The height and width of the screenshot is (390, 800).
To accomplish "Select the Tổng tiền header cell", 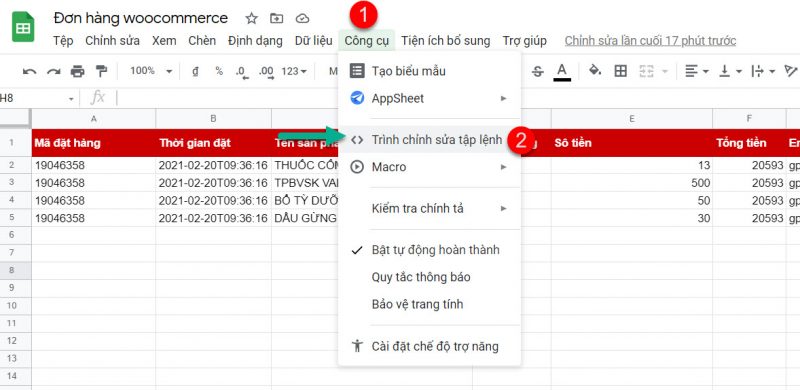I will 749,143.
